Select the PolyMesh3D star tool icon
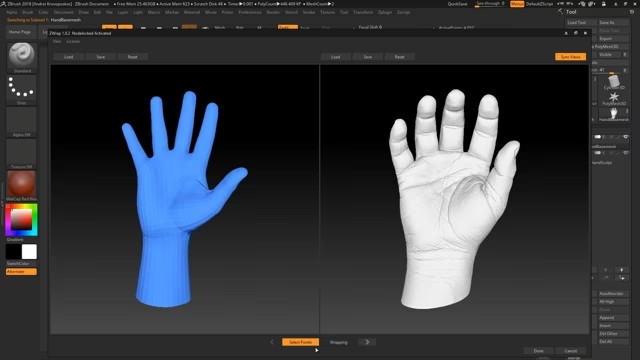The width and height of the screenshot is (640, 360). point(613,97)
